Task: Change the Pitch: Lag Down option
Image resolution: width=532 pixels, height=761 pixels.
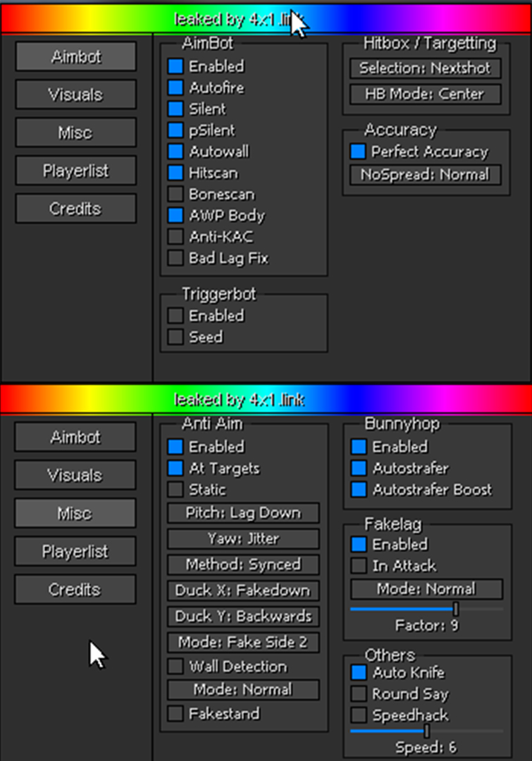Action: pos(243,513)
